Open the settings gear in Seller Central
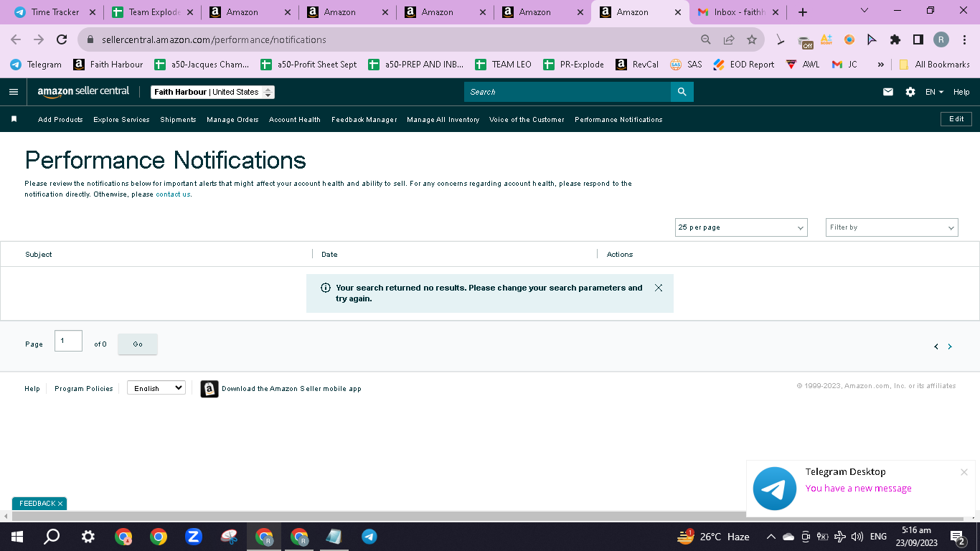The width and height of the screenshot is (980, 551). click(910, 92)
